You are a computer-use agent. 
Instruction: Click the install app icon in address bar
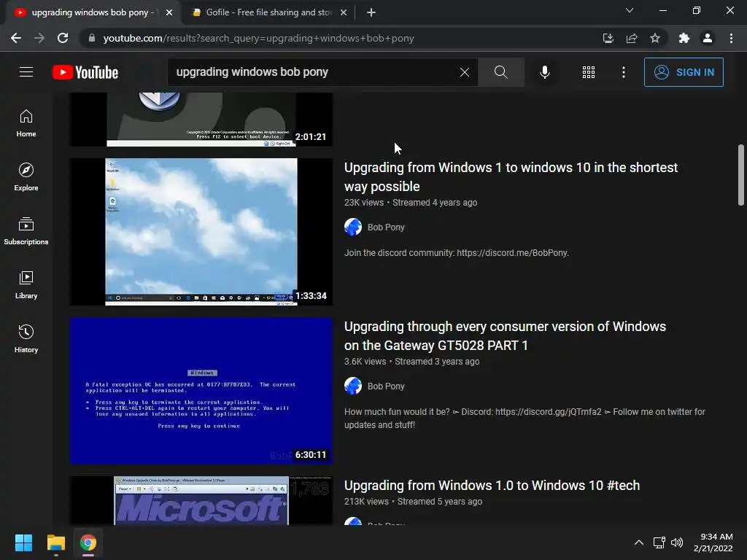(x=608, y=38)
